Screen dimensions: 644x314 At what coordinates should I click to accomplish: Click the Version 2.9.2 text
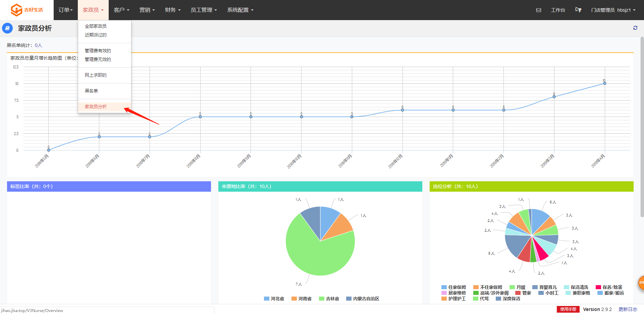click(597, 309)
